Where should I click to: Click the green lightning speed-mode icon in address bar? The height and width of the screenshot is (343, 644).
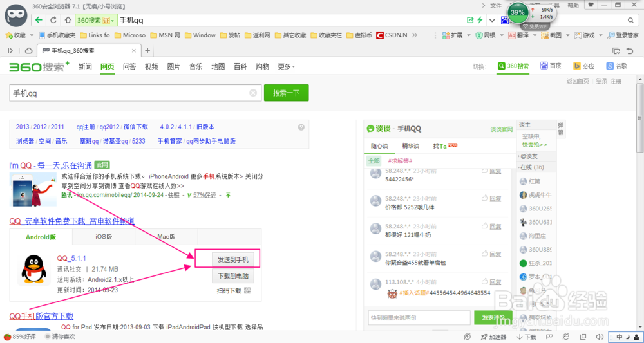coord(480,20)
